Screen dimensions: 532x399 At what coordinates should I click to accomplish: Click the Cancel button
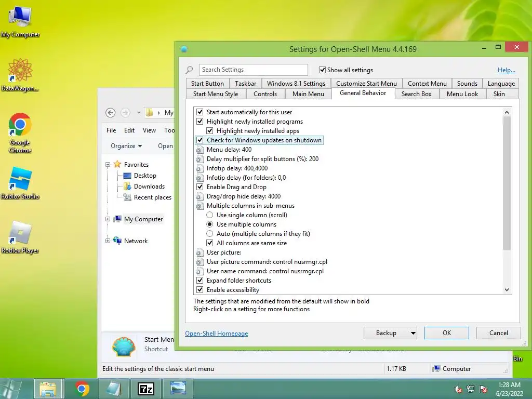click(x=498, y=333)
